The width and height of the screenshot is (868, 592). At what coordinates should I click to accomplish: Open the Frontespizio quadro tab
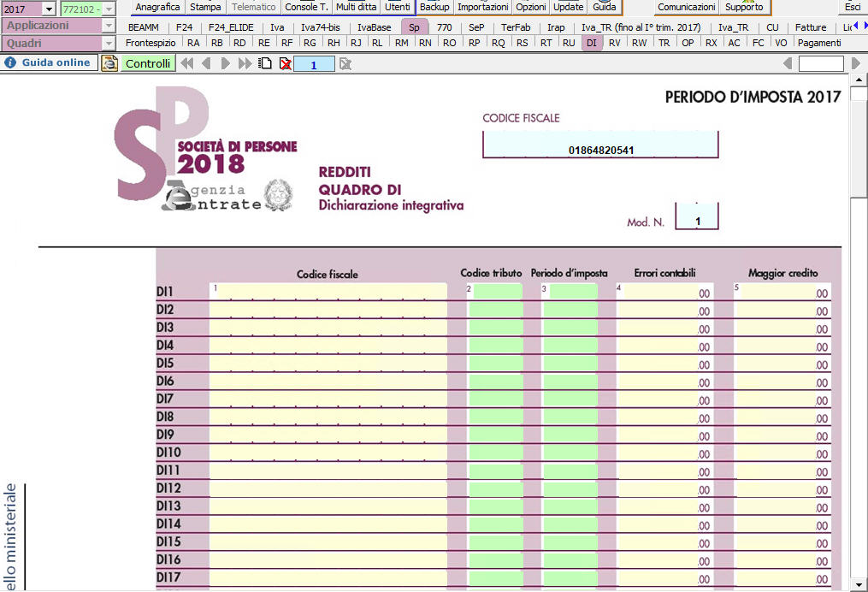(x=151, y=43)
